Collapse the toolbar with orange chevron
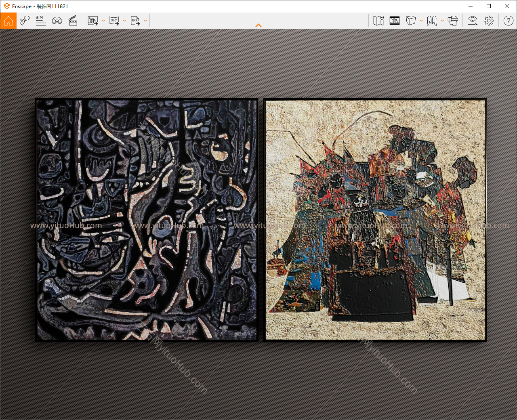 258,26
